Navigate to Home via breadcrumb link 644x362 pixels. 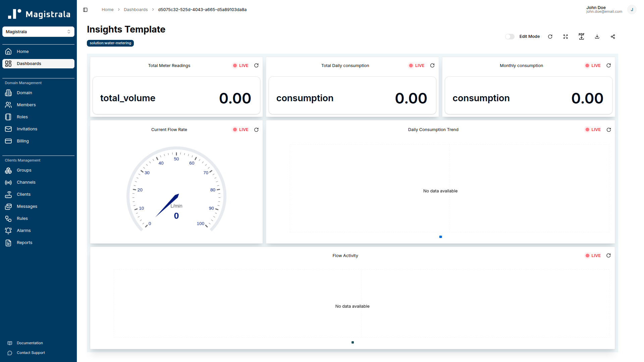[107, 9]
